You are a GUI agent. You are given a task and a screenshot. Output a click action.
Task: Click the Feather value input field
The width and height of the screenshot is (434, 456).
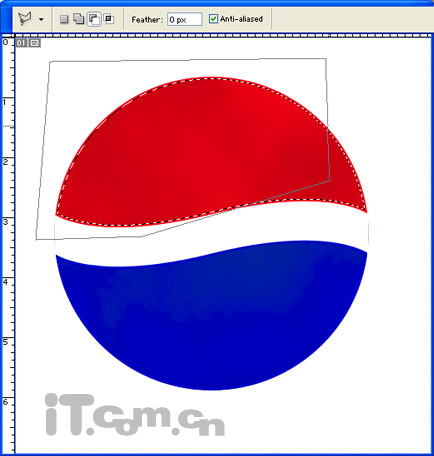pos(184,20)
